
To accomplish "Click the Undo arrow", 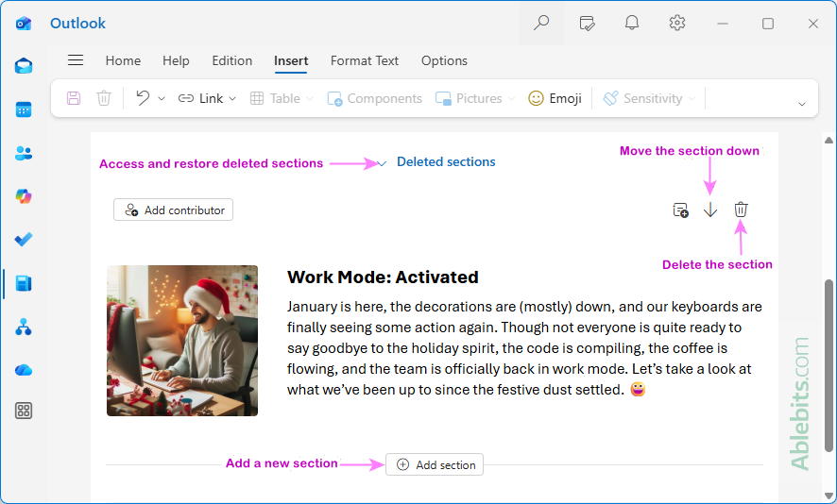I will click(143, 98).
